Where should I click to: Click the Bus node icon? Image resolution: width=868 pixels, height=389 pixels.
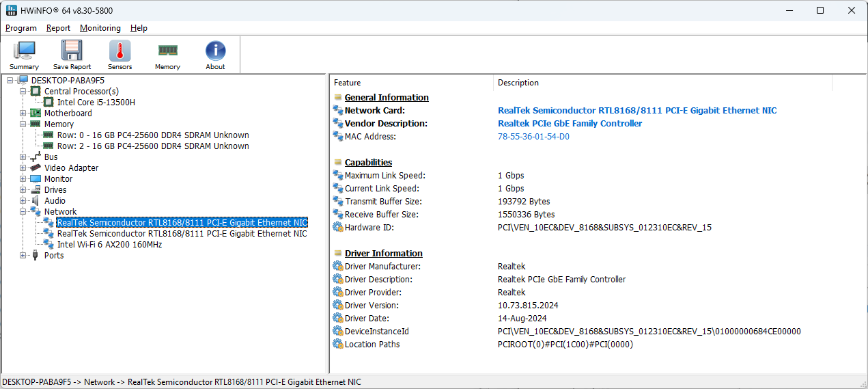point(36,157)
